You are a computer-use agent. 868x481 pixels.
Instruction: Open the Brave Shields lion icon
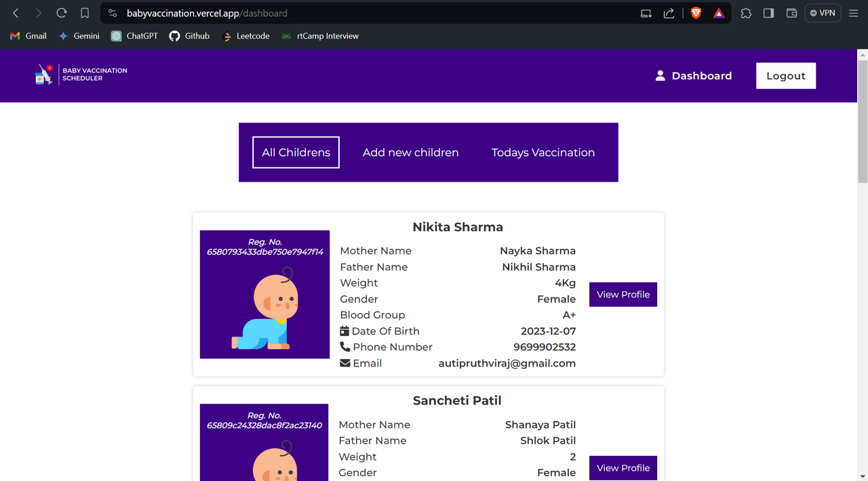click(x=696, y=13)
